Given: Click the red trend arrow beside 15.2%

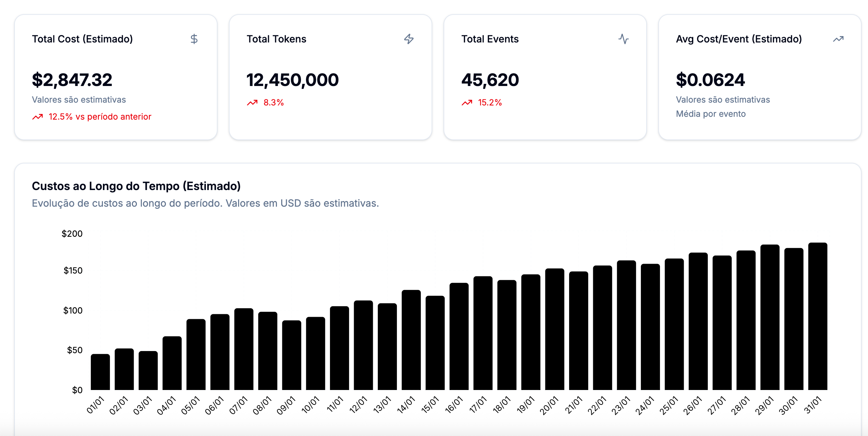Looking at the screenshot, I should point(467,103).
